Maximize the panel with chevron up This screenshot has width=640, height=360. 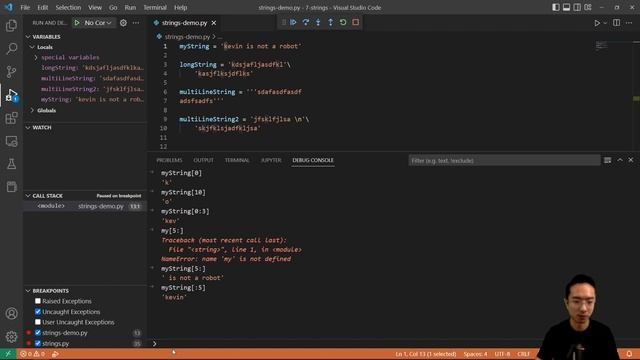point(620,160)
